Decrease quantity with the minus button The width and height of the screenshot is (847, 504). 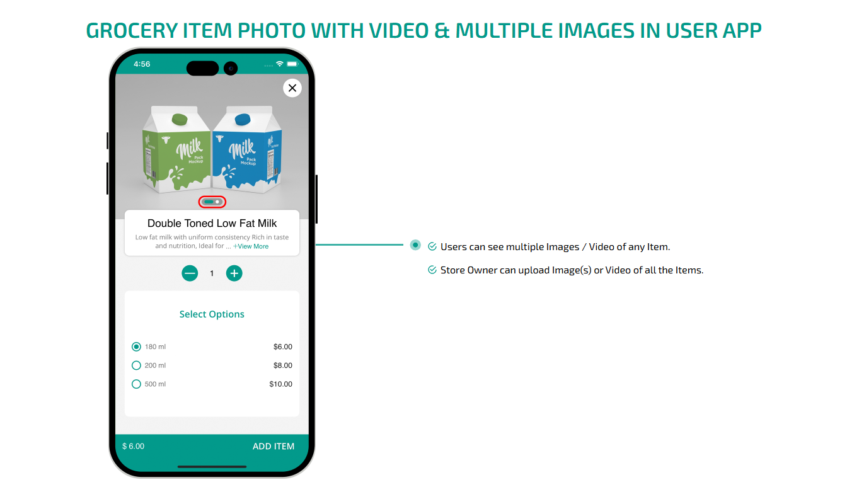click(x=190, y=273)
